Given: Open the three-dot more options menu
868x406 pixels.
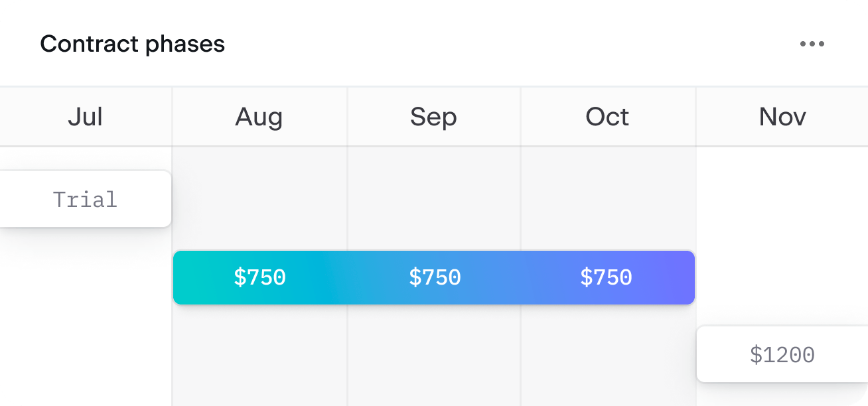Looking at the screenshot, I should click(x=812, y=44).
